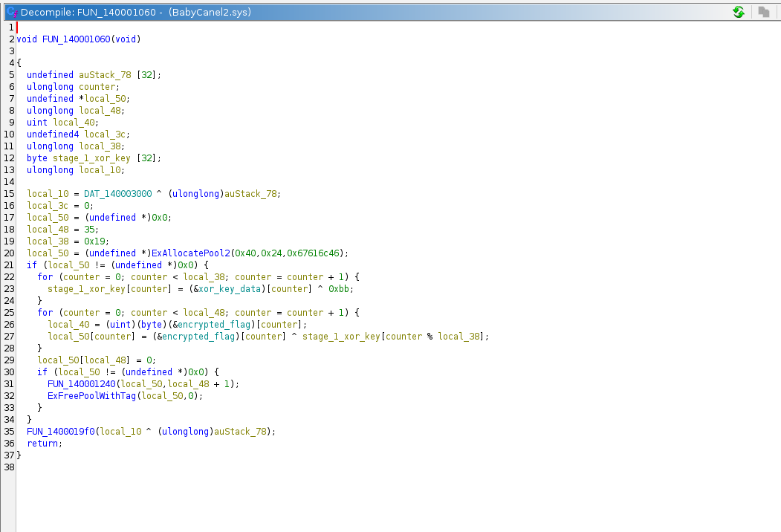Screen dimensions: 781x532
Task: Select local_3c in its line 10 declaration
Action: (106, 134)
